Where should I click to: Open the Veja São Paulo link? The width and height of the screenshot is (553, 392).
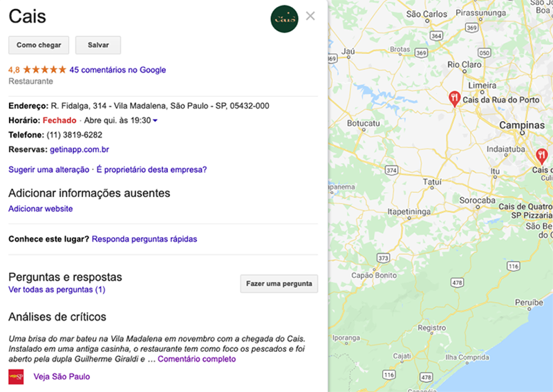coord(62,377)
